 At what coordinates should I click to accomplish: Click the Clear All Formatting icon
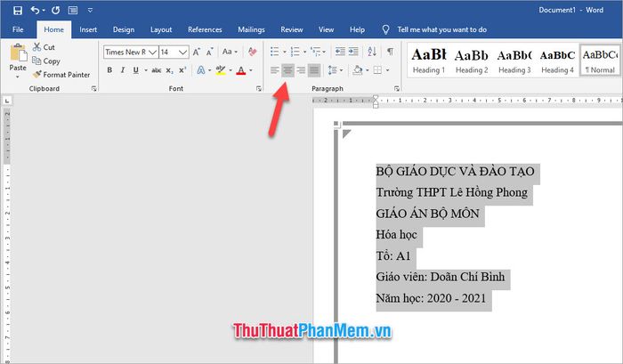[252, 52]
